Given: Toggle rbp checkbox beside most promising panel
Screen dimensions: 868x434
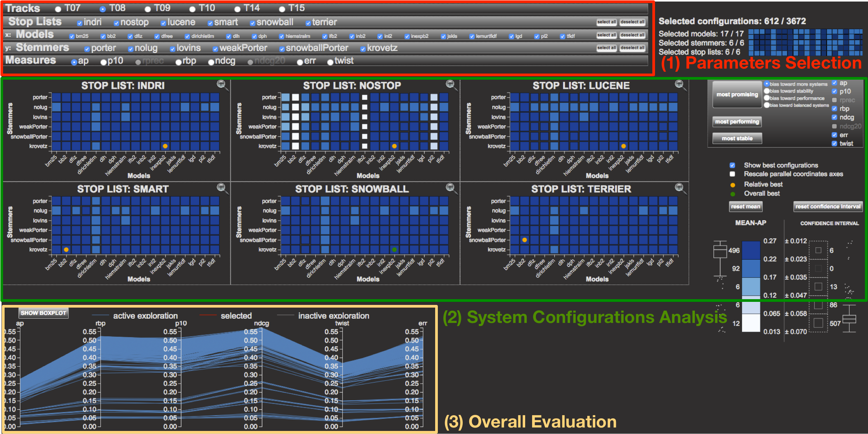Looking at the screenshot, I should (x=834, y=109).
